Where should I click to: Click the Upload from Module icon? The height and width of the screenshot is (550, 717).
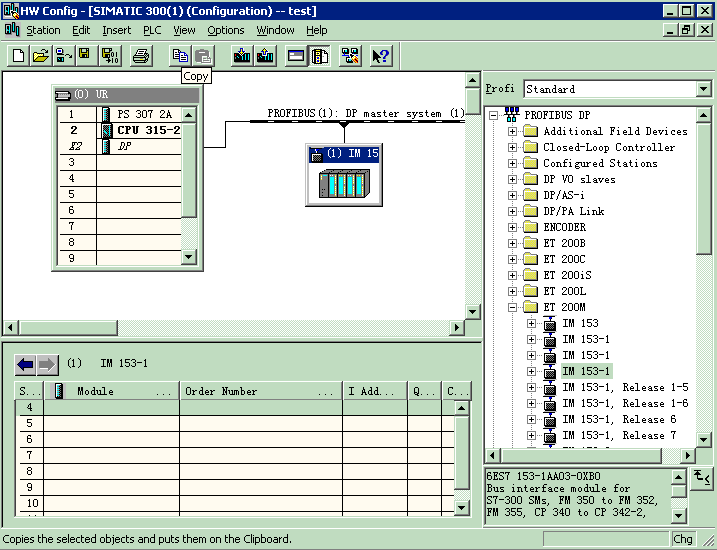coord(264,56)
